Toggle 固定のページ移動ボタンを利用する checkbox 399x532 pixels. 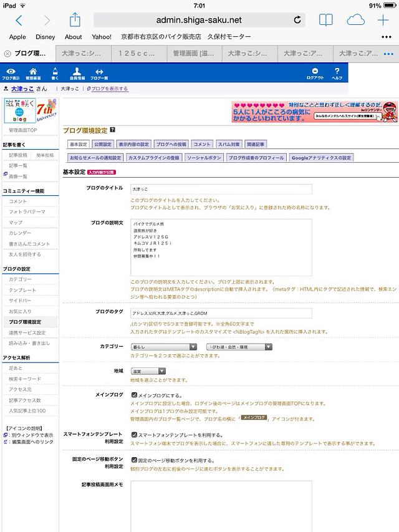point(134,460)
